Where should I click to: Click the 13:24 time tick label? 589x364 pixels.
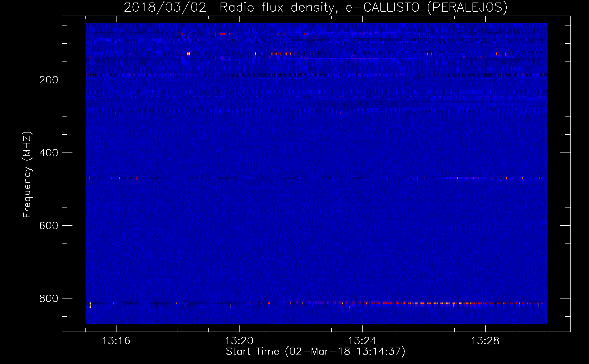[362, 341]
